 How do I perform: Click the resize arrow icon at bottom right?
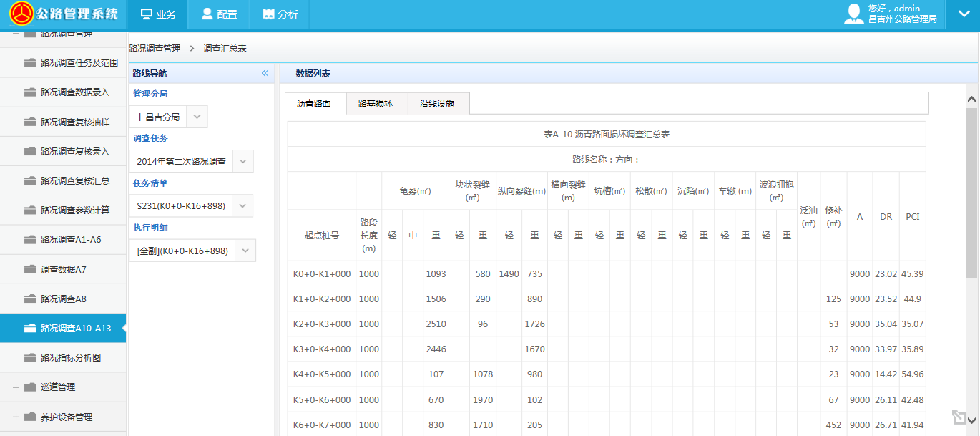click(x=959, y=417)
